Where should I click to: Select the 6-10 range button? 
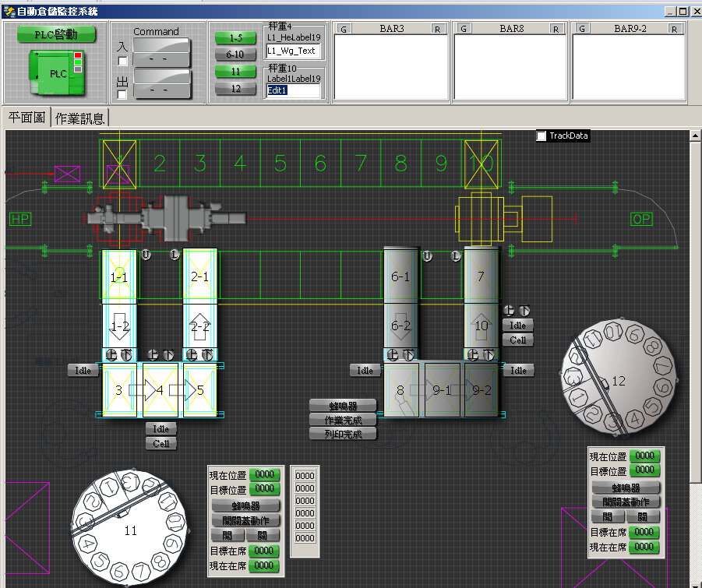point(235,55)
